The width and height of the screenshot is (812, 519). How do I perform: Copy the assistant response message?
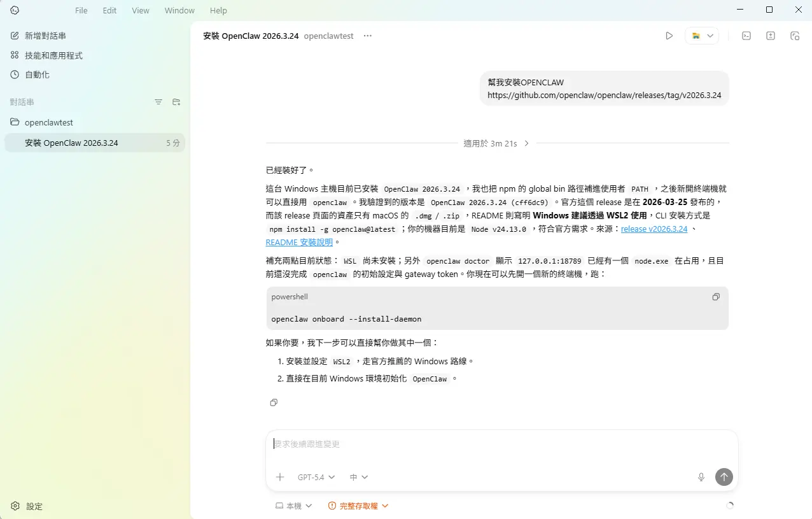point(274,402)
